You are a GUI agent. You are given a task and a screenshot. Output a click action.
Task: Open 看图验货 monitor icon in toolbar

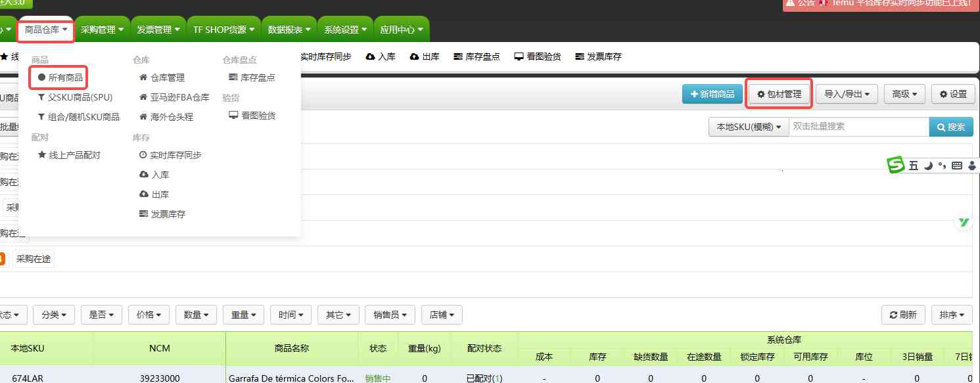click(519, 57)
